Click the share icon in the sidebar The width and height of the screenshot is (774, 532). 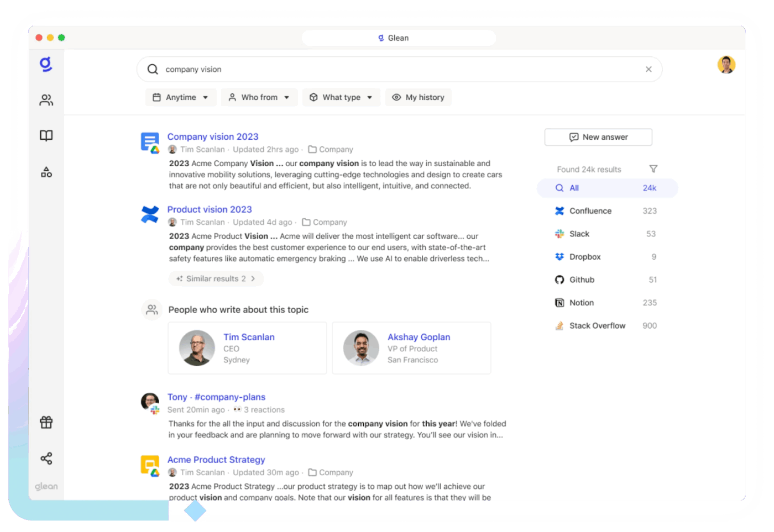click(x=46, y=459)
